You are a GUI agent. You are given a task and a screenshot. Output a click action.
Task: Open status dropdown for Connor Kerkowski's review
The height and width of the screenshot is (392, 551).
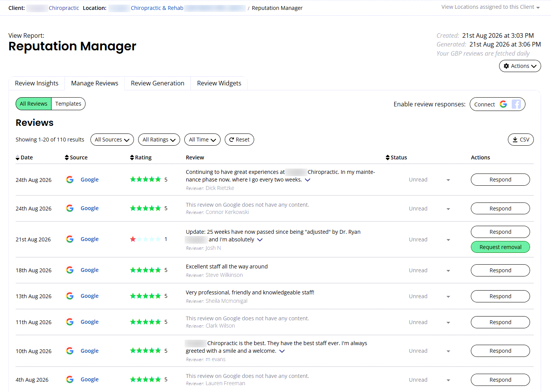(x=448, y=209)
